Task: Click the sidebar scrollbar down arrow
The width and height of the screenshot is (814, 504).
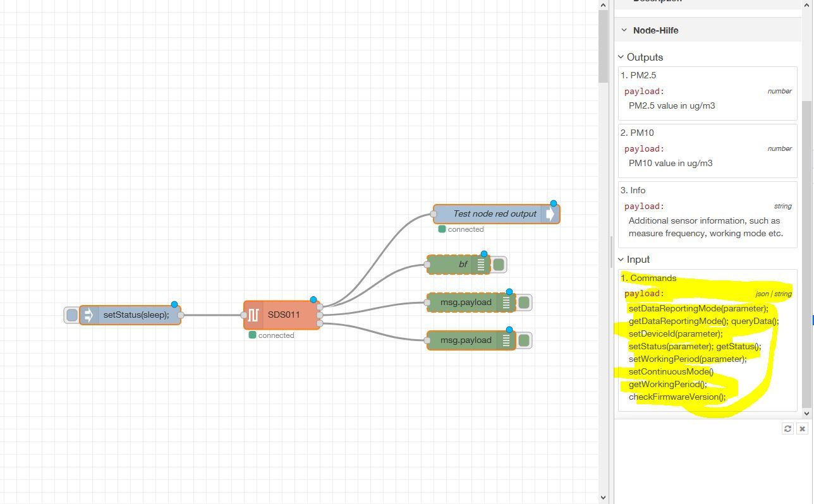Action: click(x=806, y=413)
